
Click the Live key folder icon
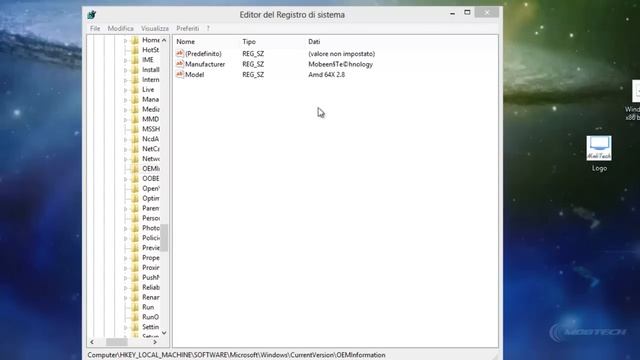tap(135, 89)
